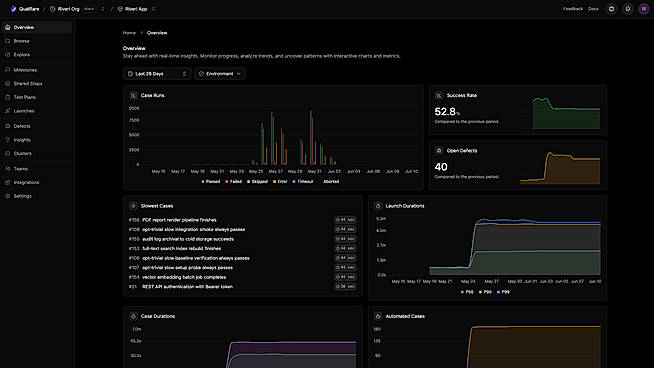This screenshot has height=368, width=654.
Task: Click the Open Defects sparkline chart
Action: tap(560, 168)
